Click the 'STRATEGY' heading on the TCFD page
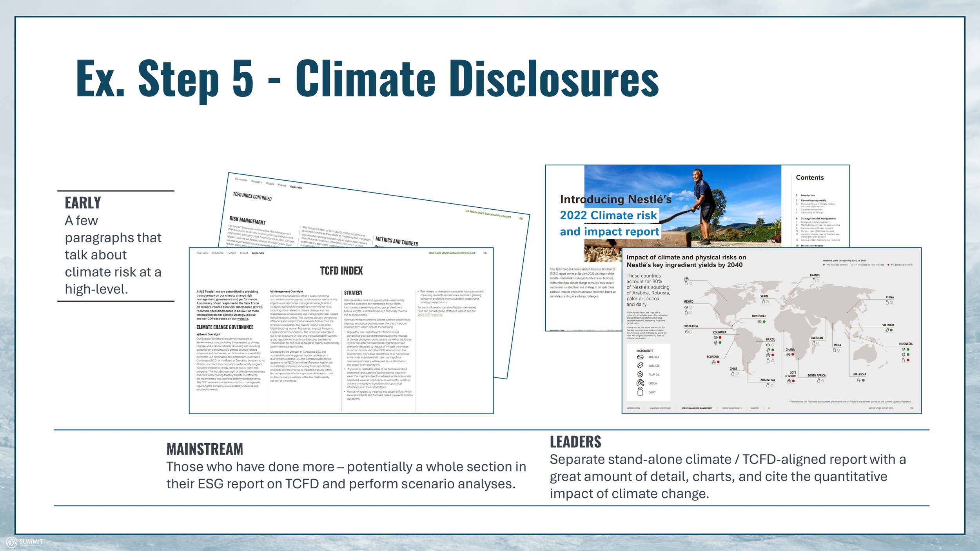The height and width of the screenshot is (551, 980). click(x=353, y=293)
